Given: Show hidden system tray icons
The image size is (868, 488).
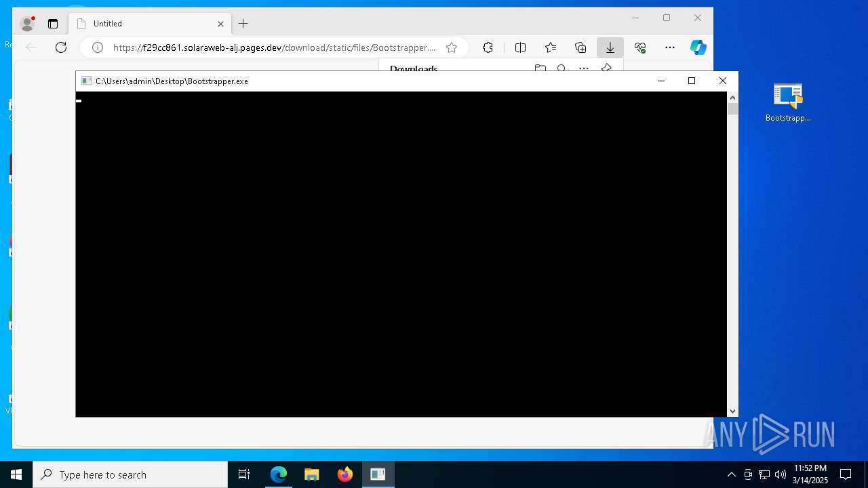Looking at the screenshot, I should pyautogui.click(x=731, y=474).
